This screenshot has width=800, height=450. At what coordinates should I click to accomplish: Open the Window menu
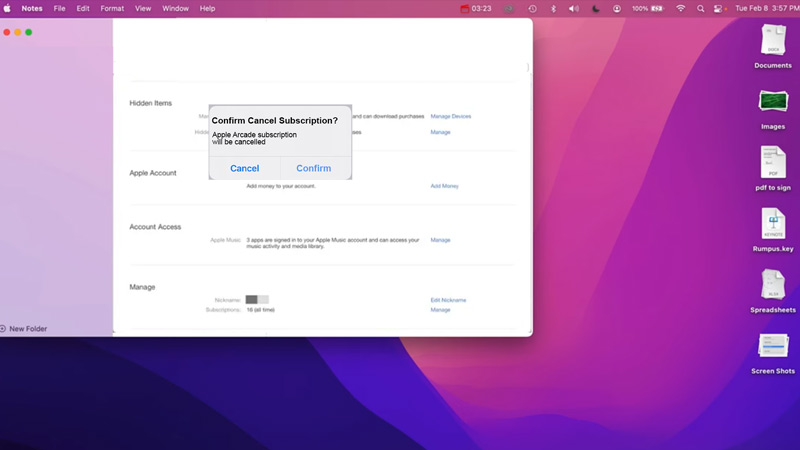click(176, 9)
